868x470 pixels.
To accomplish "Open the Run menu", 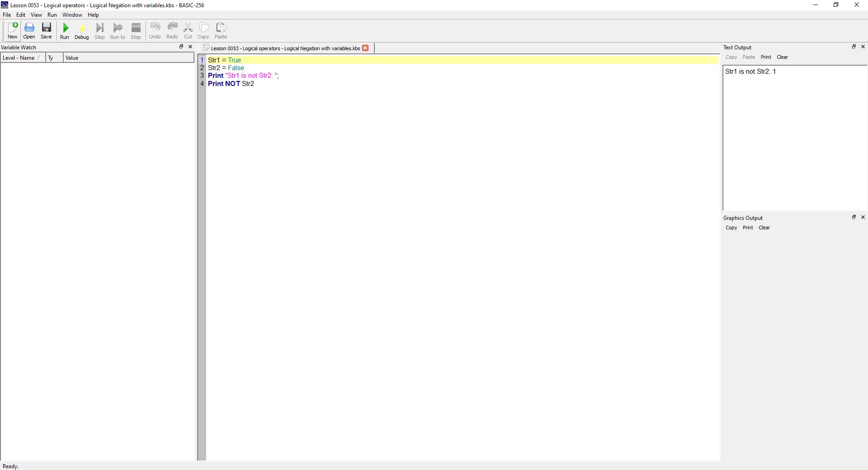I will (x=52, y=15).
